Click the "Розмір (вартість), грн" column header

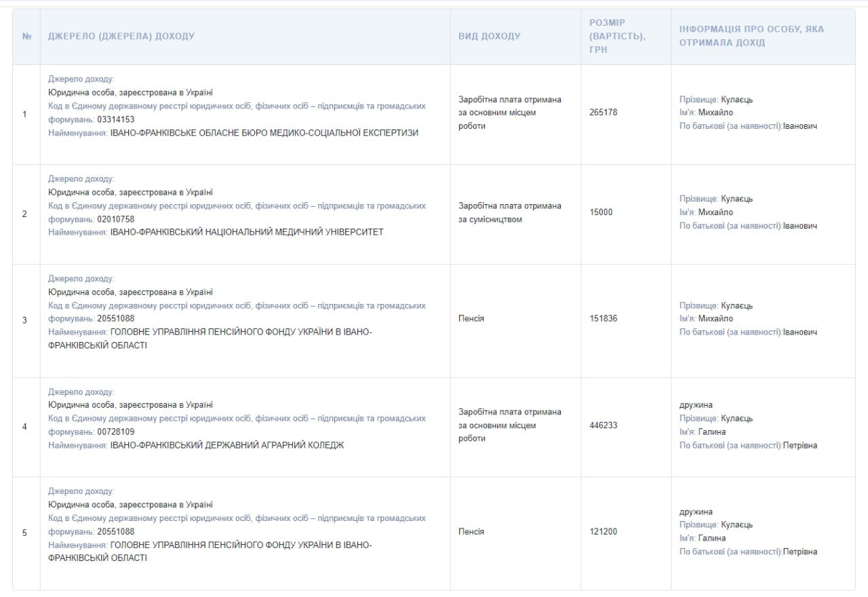pyautogui.click(x=616, y=37)
